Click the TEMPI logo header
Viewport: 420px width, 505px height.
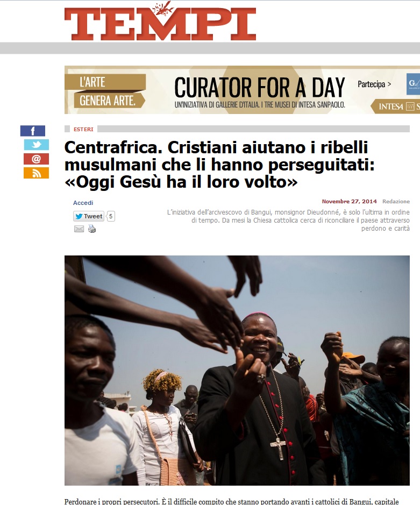coord(160,22)
